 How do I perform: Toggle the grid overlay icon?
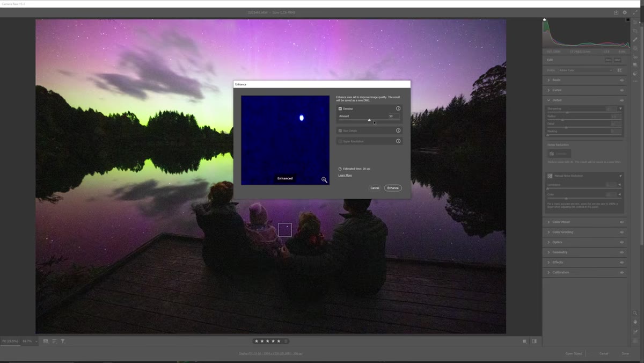635,341
